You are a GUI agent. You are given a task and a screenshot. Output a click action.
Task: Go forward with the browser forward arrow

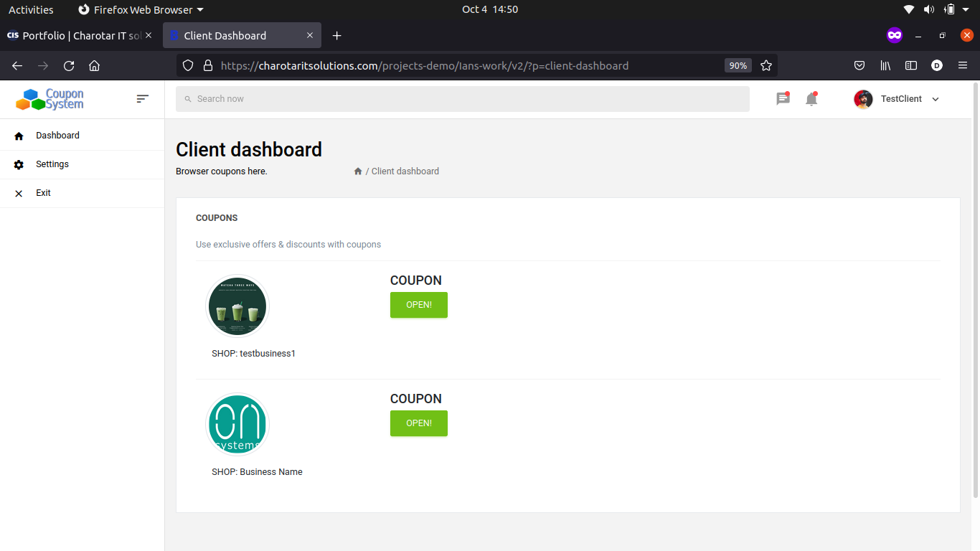coord(43,65)
